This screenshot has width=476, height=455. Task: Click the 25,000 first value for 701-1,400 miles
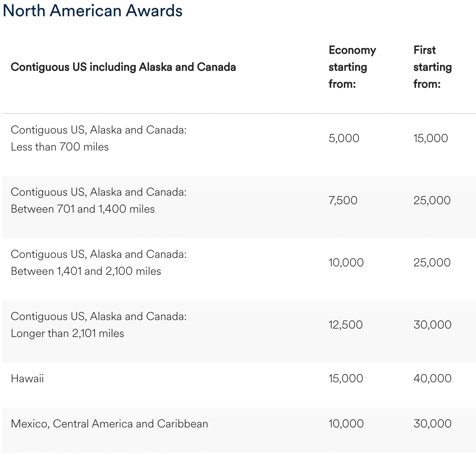point(432,200)
